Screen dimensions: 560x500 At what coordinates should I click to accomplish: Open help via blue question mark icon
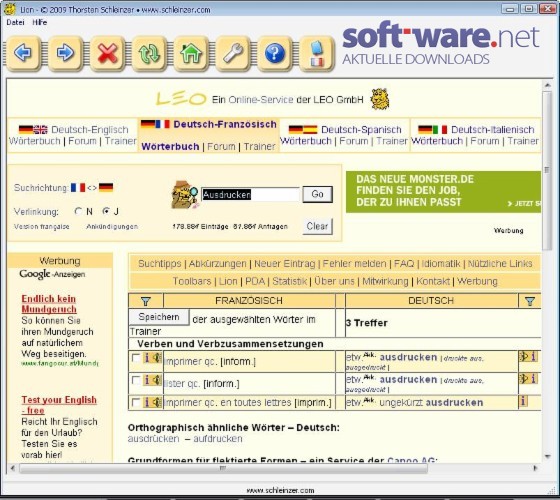(275, 54)
